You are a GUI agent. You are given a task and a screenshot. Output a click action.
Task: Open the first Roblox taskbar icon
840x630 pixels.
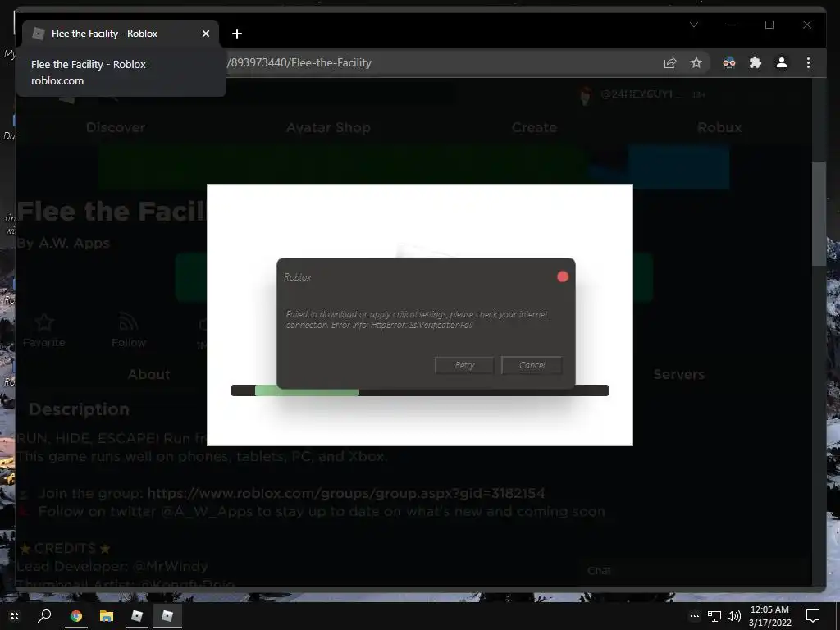click(137, 616)
